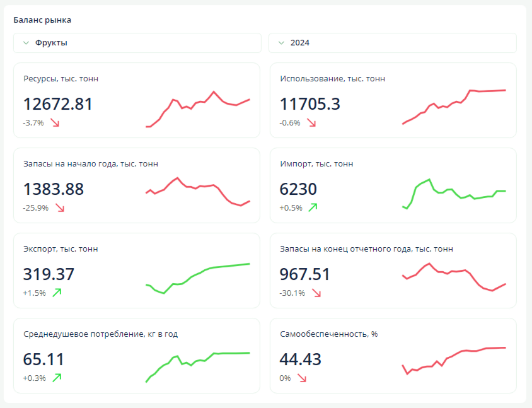Click the Самообеспеченность trend chart
Viewport: 532px width, 408px height.
454,359
